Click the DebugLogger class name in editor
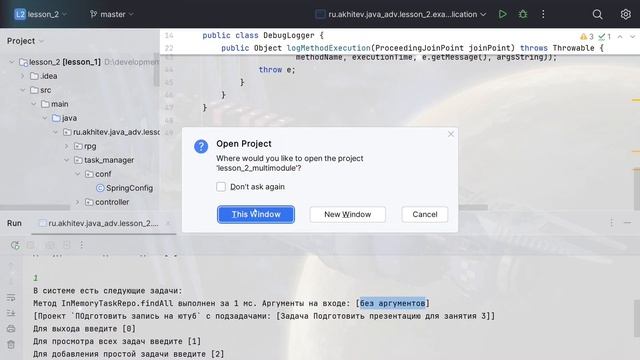This screenshot has height=360, width=640. tap(289, 36)
